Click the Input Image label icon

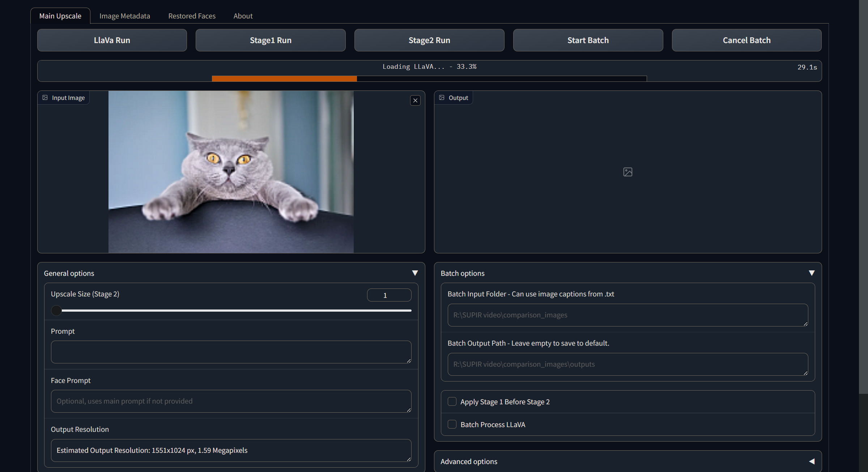[x=45, y=98]
